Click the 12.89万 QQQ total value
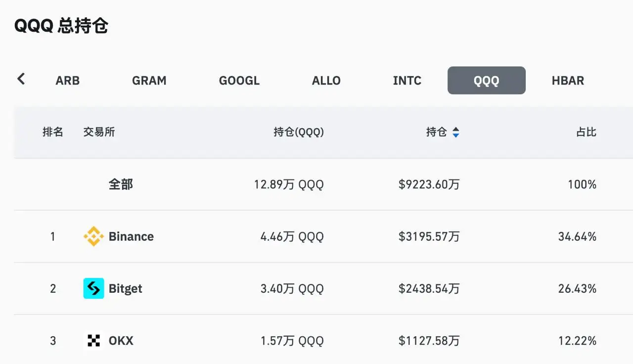Viewport: 633px width, 364px height. (x=289, y=184)
